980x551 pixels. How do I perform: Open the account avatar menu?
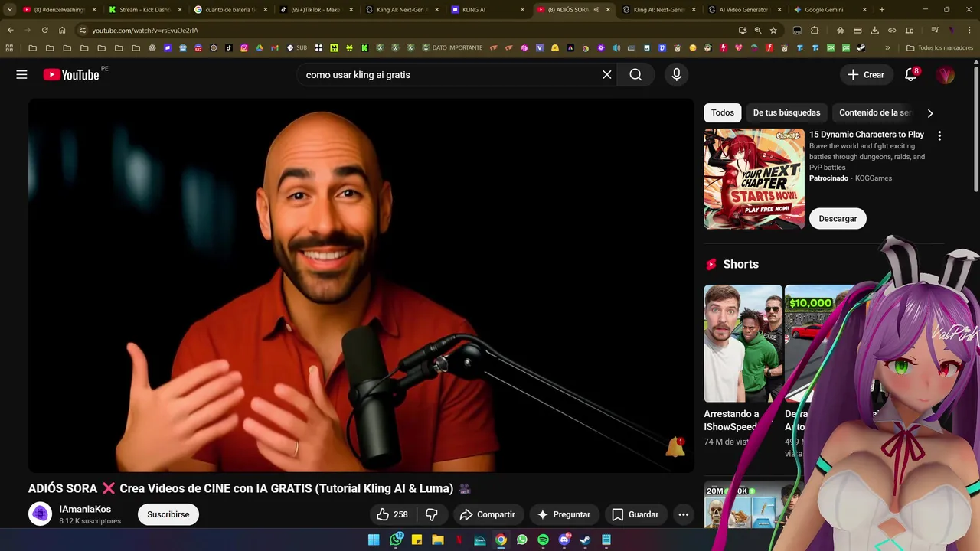coord(946,75)
